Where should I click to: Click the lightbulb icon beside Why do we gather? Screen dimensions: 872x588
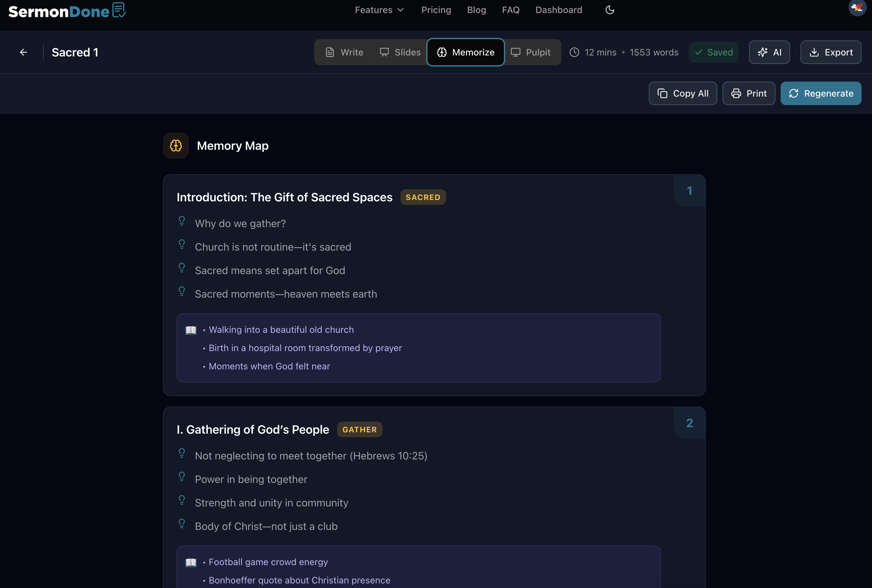[x=182, y=221]
